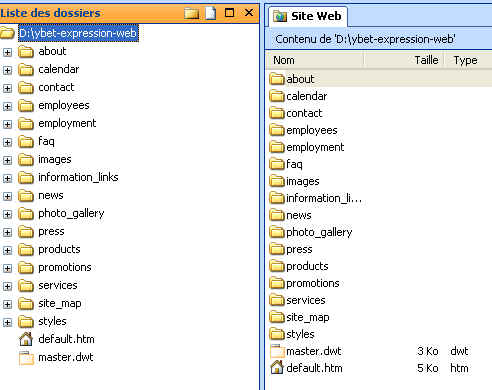The image size is (492, 390).
Task: Click employees folder icon in Site Web list
Action: point(277,130)
